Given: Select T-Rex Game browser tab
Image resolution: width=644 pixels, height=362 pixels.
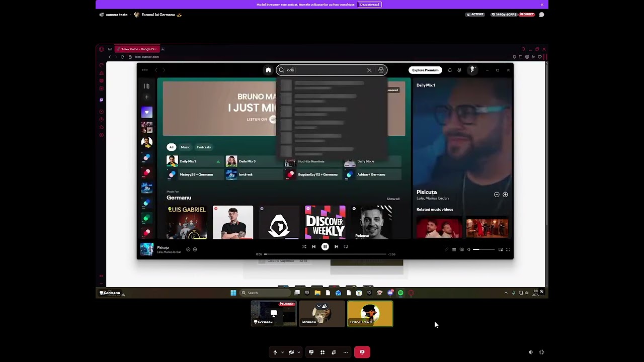Looking at the screenshot, I should (x=136, y=49).
